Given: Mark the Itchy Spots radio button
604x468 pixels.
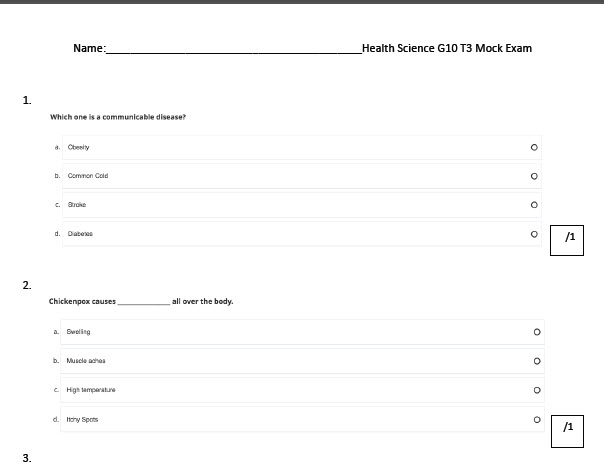Looking at the screenshot, I should (x=537, y=420).
